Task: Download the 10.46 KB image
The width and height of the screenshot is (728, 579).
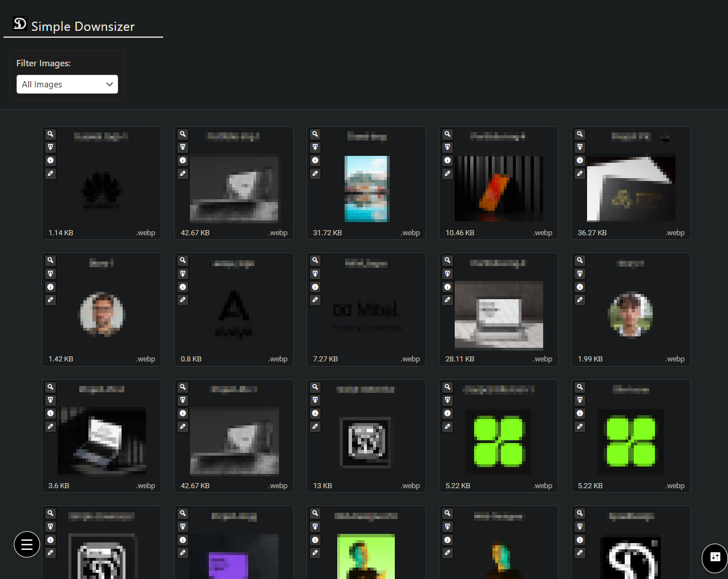Action: click(448, 147)
